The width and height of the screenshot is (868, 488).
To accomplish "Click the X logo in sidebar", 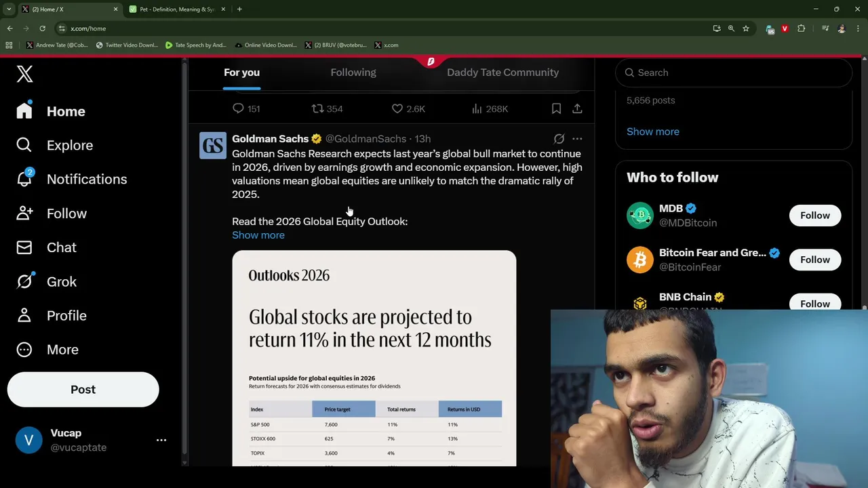I will point(24,73).
